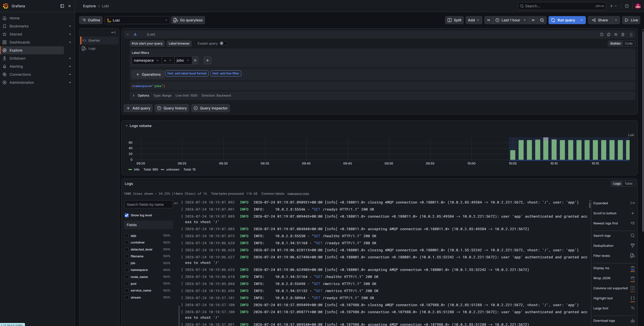Remove the namespace label filter
Screen dimensions: 644x326
[195, 60]
